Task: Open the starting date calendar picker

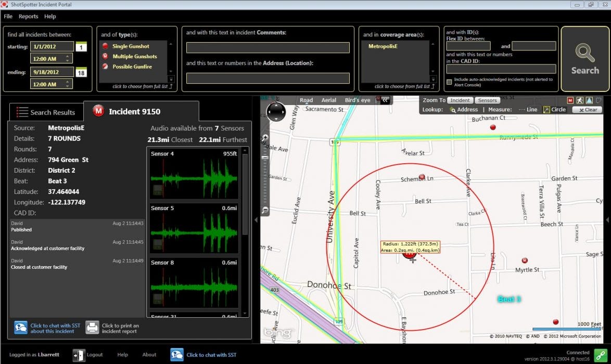Action: tap(82, 47)
